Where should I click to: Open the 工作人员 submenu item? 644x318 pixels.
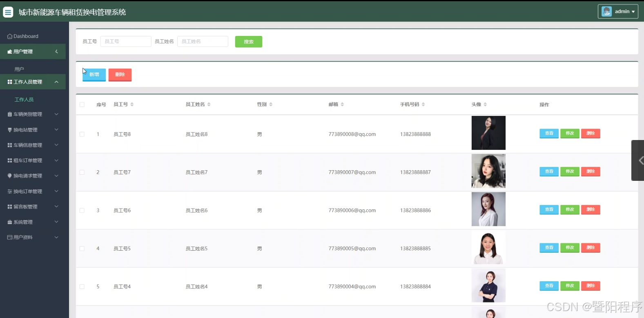[24, 100]
